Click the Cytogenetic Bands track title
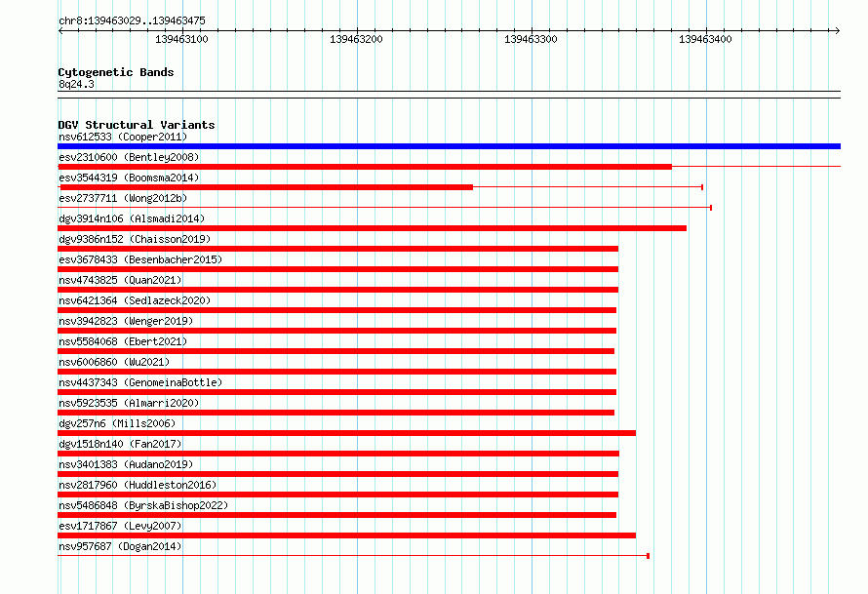Image resolution: width=868 pixels, height=594 pixels. (x=116, y=72)
